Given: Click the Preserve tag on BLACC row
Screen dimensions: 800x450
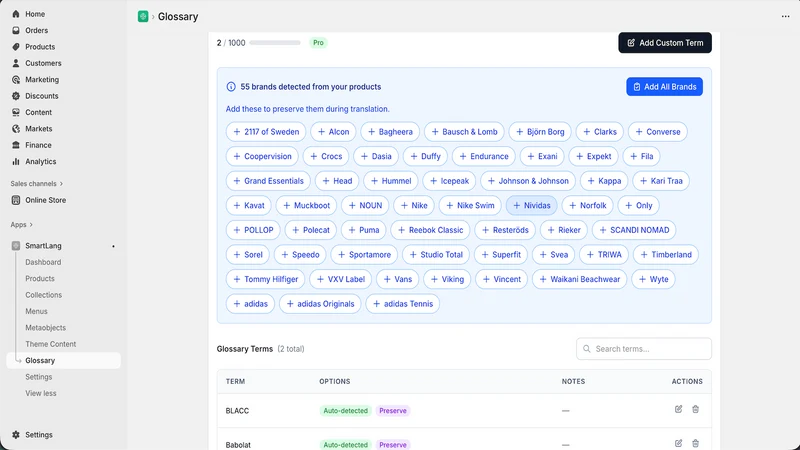Looking at the screenshot, I should pyautogui.click(x=393, y=411).
